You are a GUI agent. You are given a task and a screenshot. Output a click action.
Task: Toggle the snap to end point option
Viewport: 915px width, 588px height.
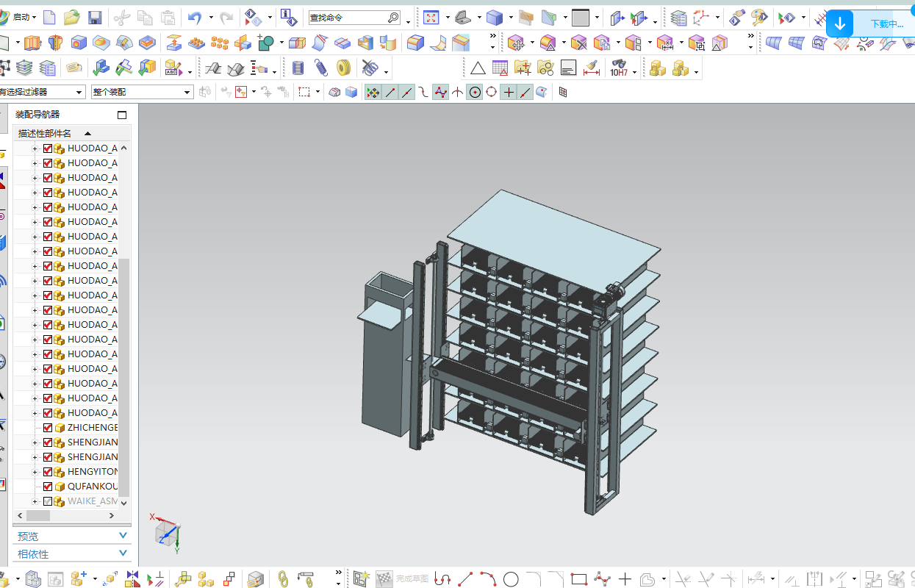[x=390, y=92]
